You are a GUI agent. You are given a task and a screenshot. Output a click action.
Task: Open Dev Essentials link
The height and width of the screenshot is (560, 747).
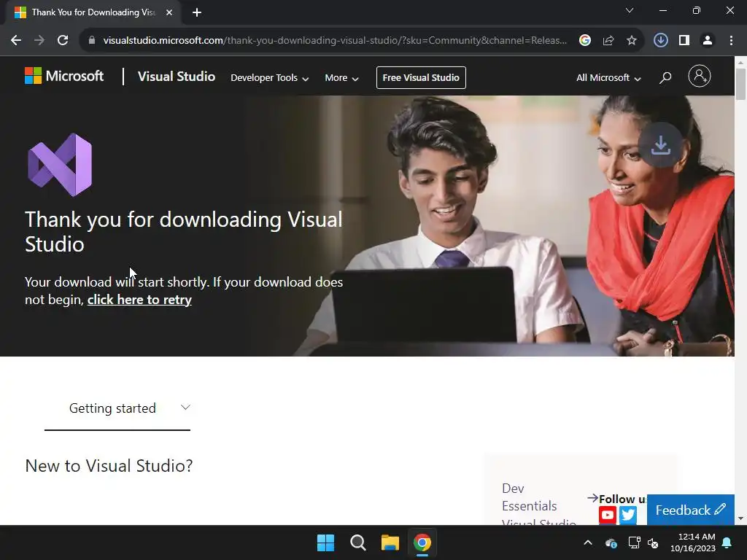pos(530,497)
